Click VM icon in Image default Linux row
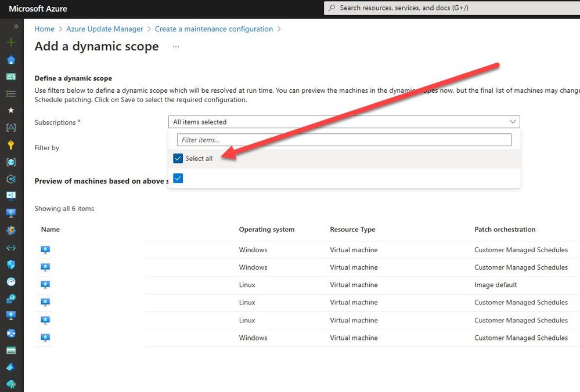The width and height of the screenshot is (580, 392). tap(45, 285)
